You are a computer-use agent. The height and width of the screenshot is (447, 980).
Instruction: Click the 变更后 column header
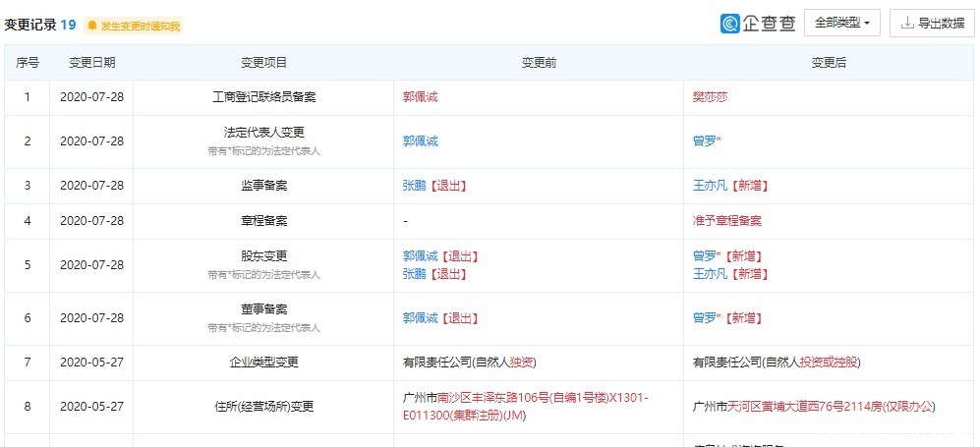click(x=829, y=63)
